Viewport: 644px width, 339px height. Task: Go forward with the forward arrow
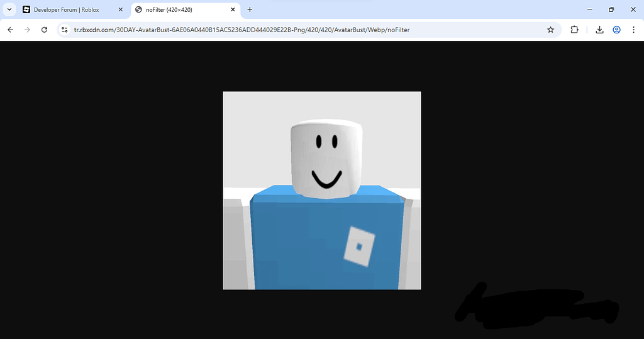tap(27, 30)
